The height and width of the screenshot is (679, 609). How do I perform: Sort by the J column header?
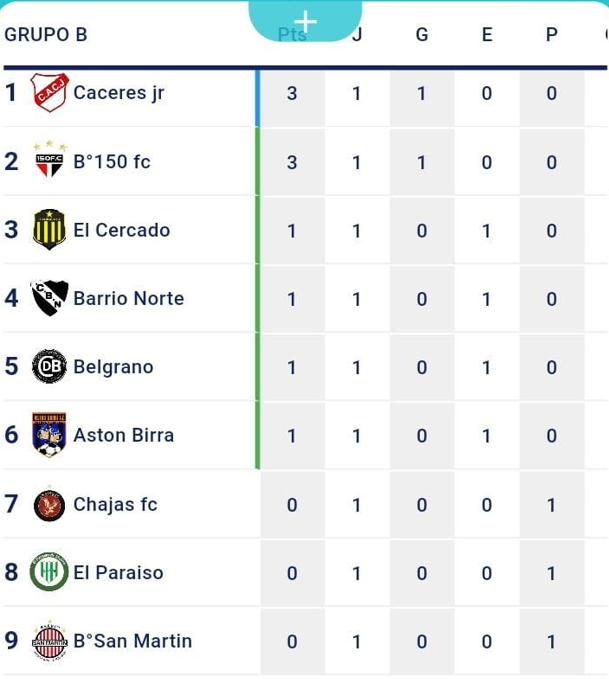[357, 35]
